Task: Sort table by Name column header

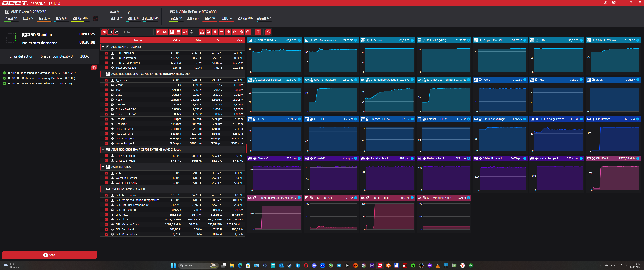Action: pos(138,40)
